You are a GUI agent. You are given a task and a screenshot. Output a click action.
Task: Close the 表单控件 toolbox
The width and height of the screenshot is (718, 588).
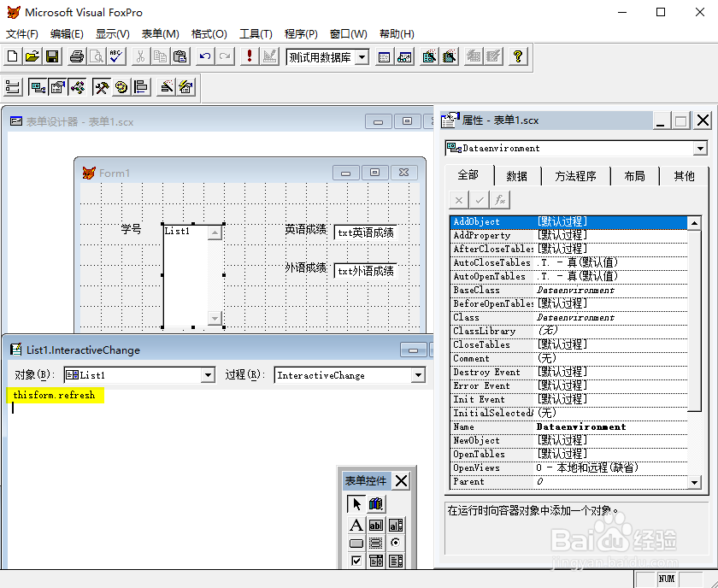pyautogui.click(x=401, y=481)
